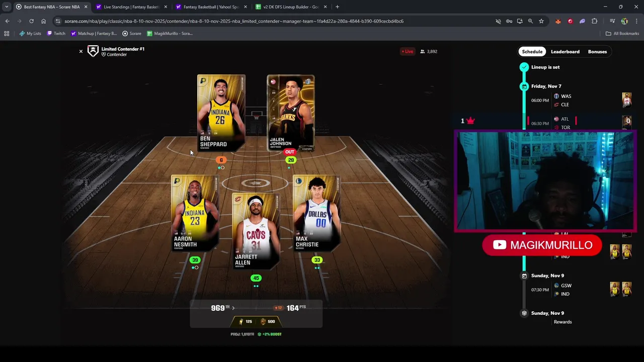Open the media control toolbar icon
Image resolution: width=644 pixels, height=362 pixels.
(612, 21)
